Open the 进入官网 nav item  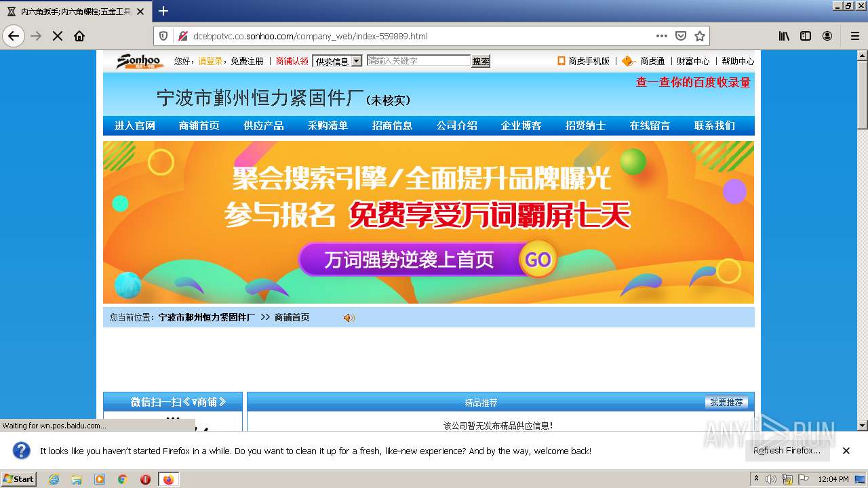[x=135, y=125]
